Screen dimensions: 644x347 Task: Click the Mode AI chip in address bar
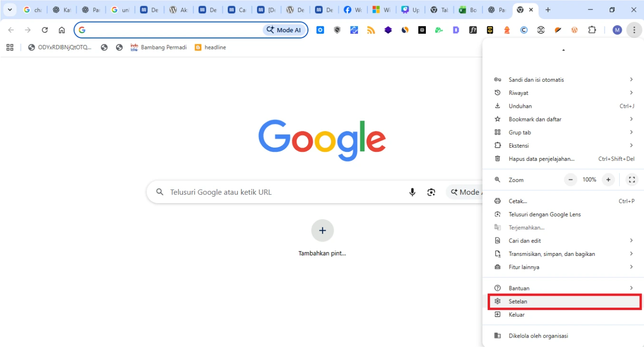pyautogui.click(x=284, y=30)
